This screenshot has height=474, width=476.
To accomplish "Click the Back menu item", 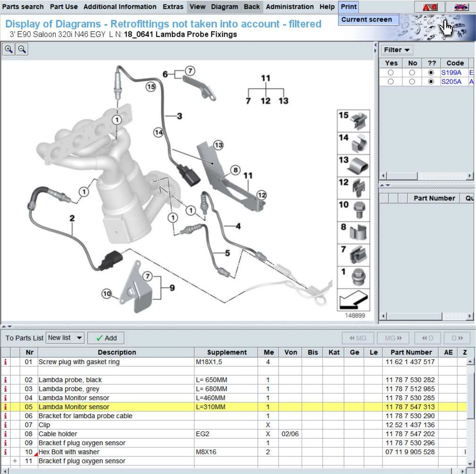I will (252, 7).
